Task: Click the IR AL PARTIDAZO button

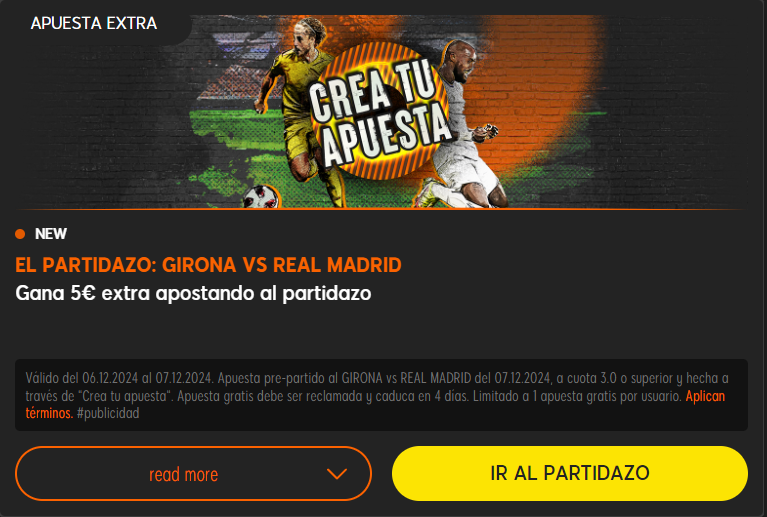Action: (570, 473)
